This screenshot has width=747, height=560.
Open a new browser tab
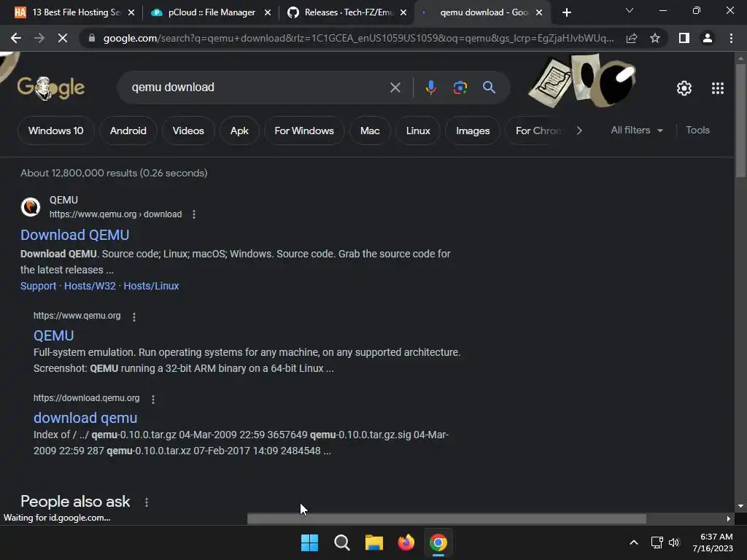(566, 12)
